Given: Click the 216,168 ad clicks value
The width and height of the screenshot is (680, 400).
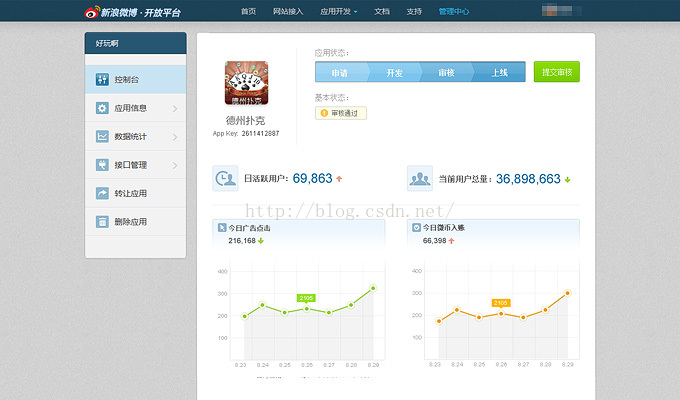Looking at the screenshot, I should pyautogui.click(x=242, y=241).
